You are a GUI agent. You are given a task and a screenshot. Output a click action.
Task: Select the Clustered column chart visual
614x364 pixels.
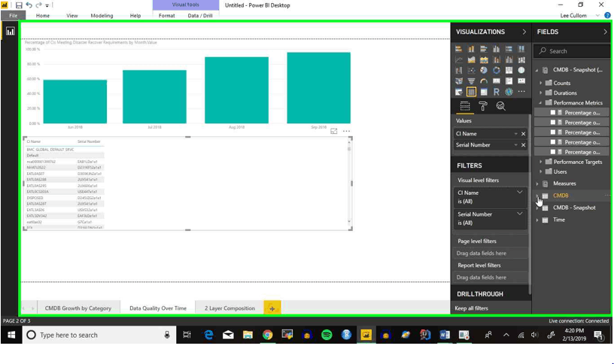(x=496, y=49)
